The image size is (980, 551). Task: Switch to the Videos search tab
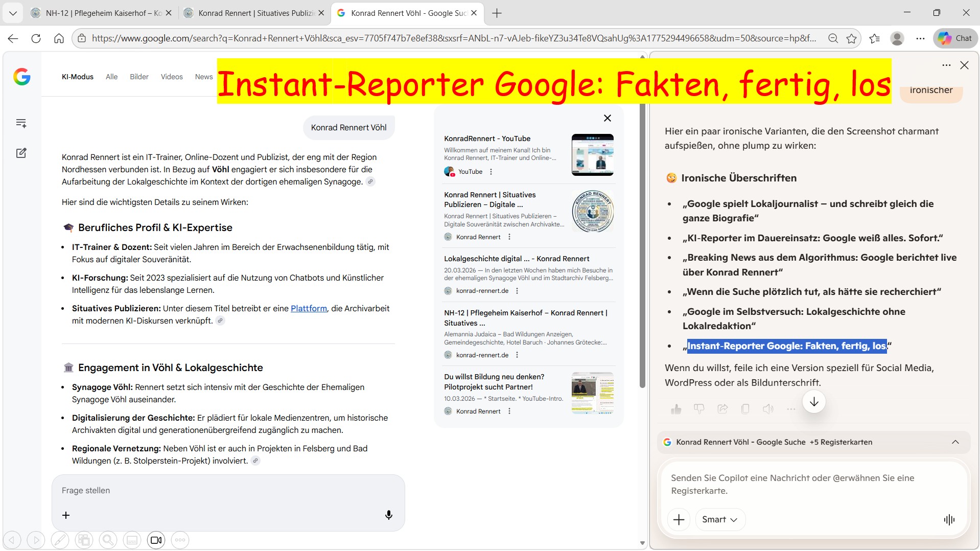coord(172,77)
